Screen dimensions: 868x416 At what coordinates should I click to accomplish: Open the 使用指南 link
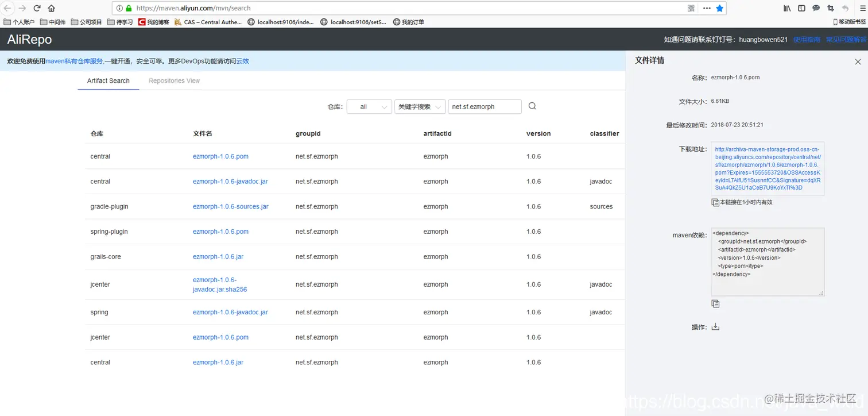[x=807, y=40]
